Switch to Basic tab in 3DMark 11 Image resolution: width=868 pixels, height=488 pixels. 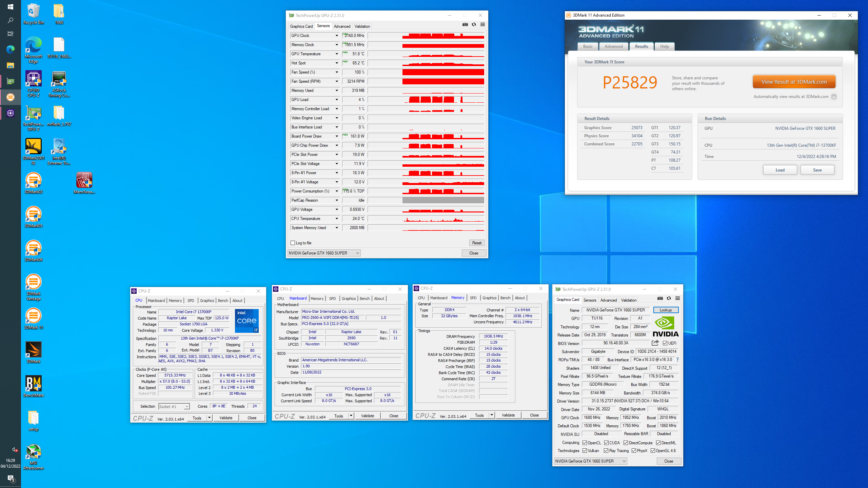[588, 46]
